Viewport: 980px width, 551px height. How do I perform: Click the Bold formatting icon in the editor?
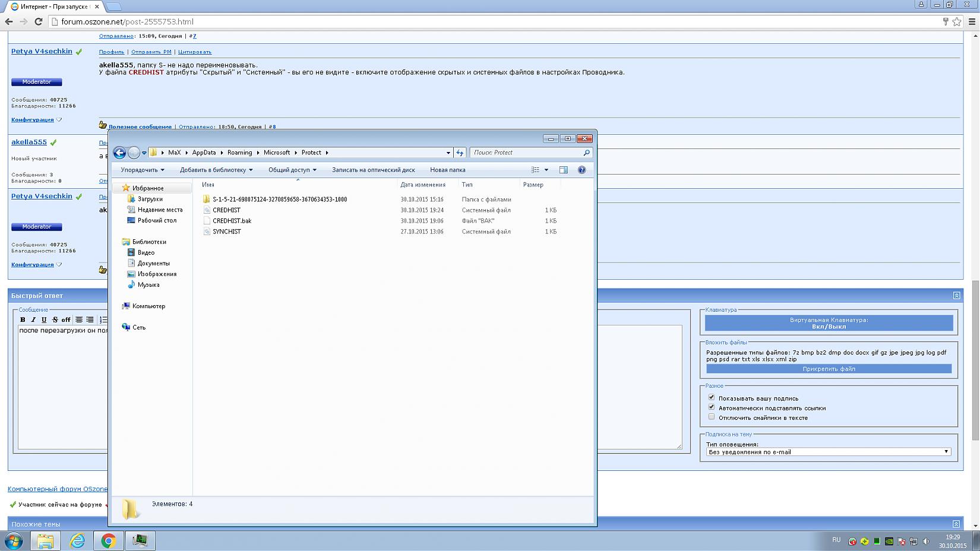click(x=23, y=319)
